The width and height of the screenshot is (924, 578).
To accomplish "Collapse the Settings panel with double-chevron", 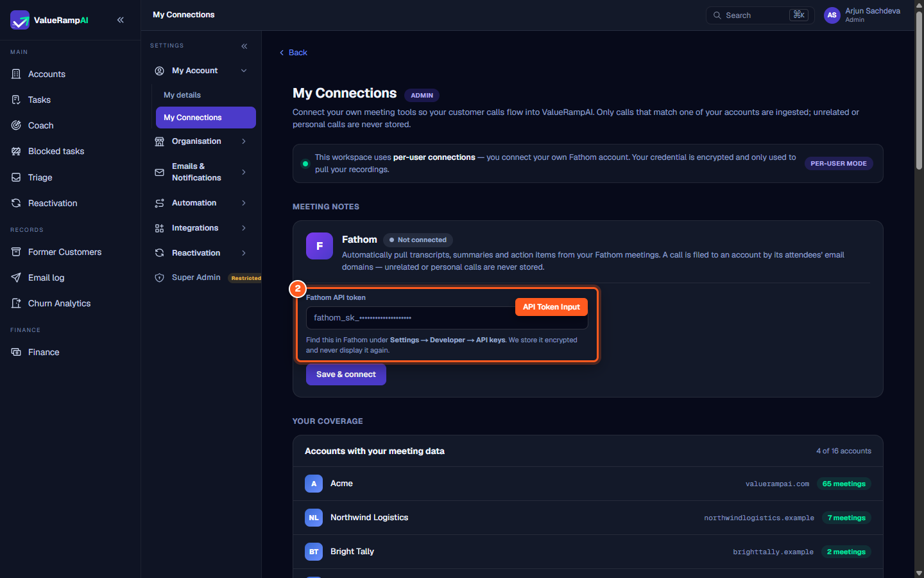I will [244, 46].
